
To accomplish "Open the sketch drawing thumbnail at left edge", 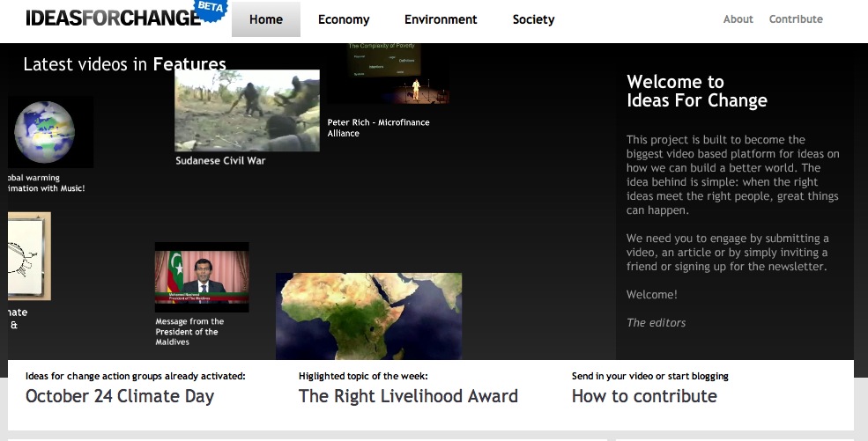I will pos(28,255).
